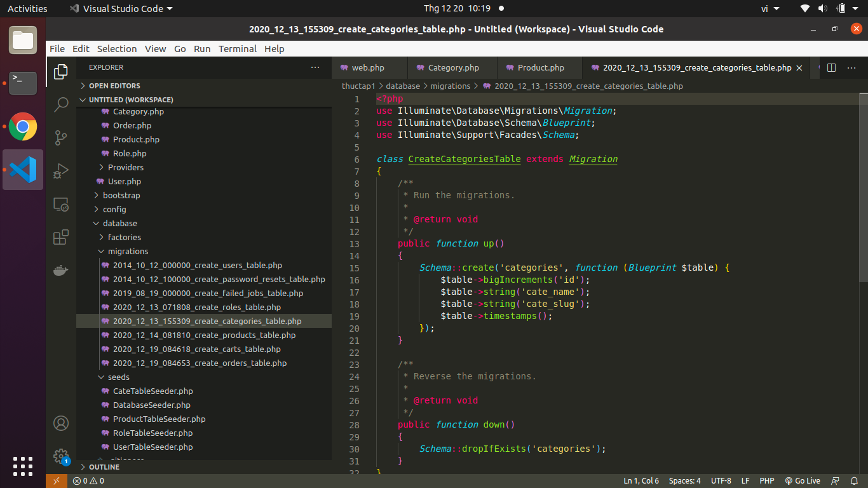Expand the factories folder
Viewport: 868px width, 488px height.
coord(124,238)
